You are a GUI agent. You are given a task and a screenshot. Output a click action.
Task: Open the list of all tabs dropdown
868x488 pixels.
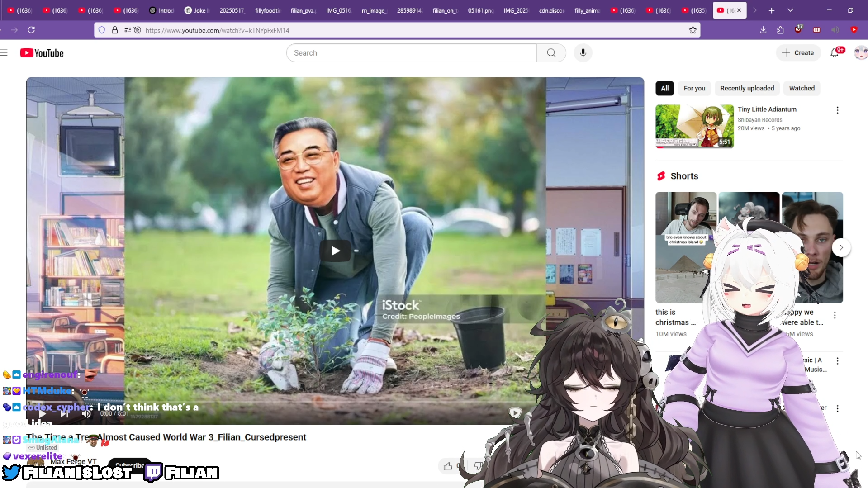click(790, 10)
